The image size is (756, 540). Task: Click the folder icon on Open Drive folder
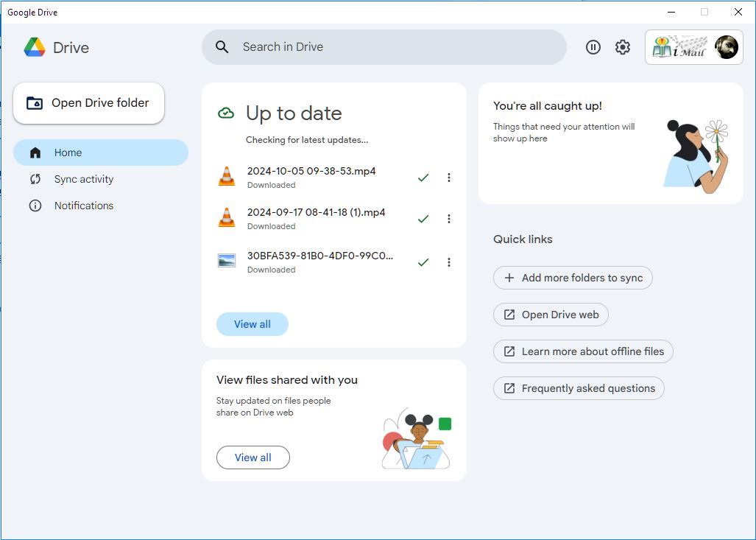(35, 103)
